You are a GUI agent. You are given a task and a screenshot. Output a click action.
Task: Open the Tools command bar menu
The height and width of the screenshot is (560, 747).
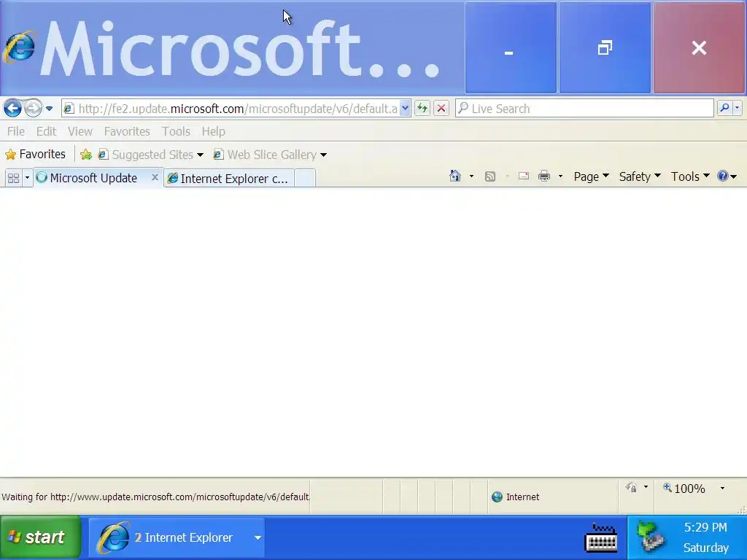(x=690, y=176)
